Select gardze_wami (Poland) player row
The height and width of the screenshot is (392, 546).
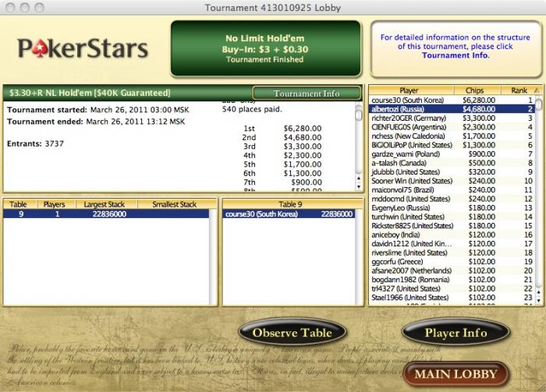pyautogui.click(x=452, y=154)
